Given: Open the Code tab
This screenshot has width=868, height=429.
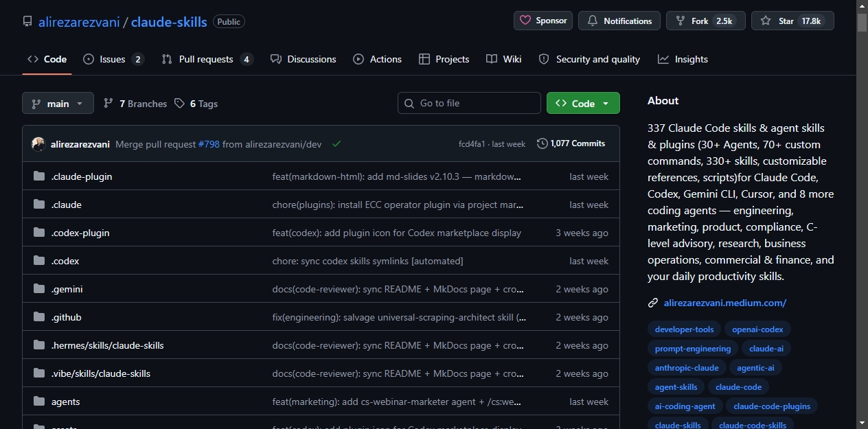Looking at the screenshot, I should (47, 59).
